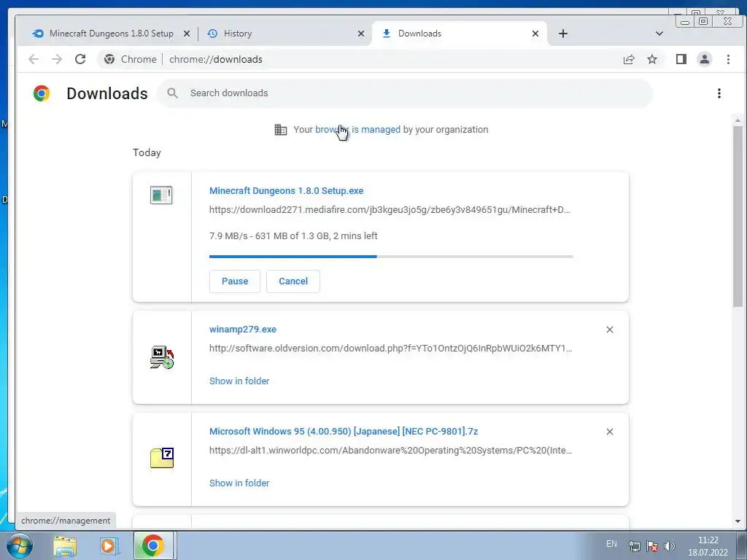
Task: Open the winamp279.exe file link
Action: [x=242, y=330]
